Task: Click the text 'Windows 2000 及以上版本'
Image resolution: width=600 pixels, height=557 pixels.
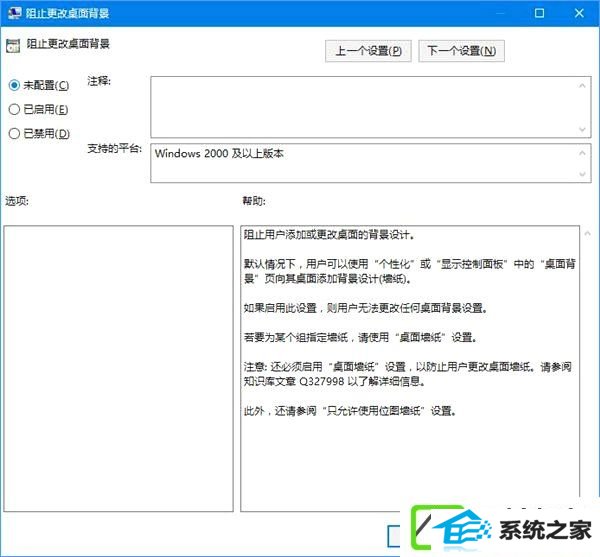Action: click(219, 154)
